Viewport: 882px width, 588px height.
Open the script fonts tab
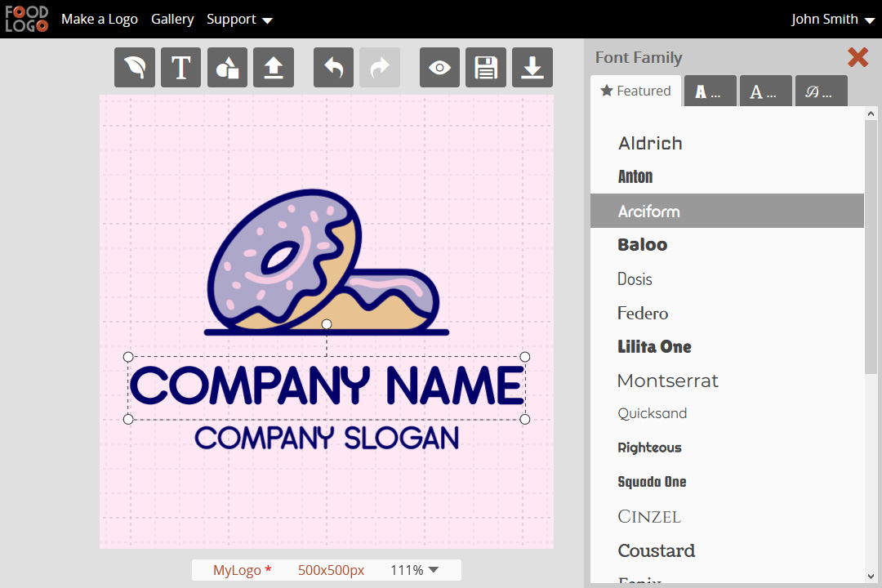point(821,91)
